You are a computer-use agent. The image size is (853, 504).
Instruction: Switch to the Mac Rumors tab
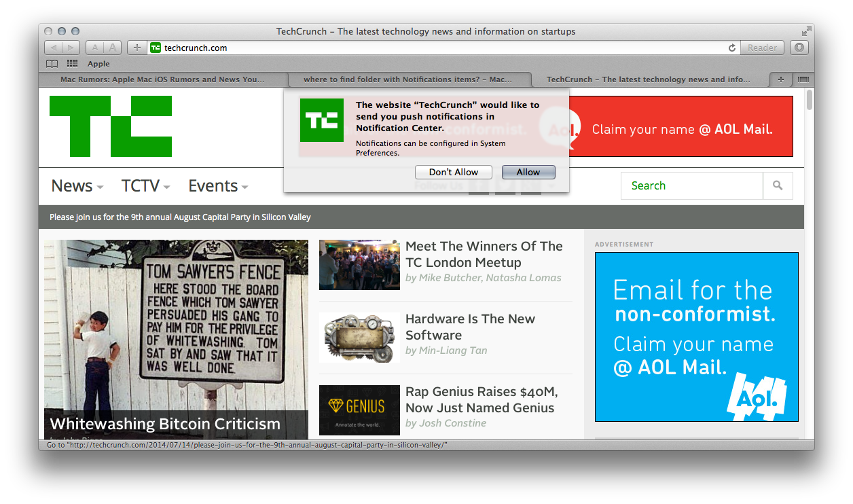point(163,79)
